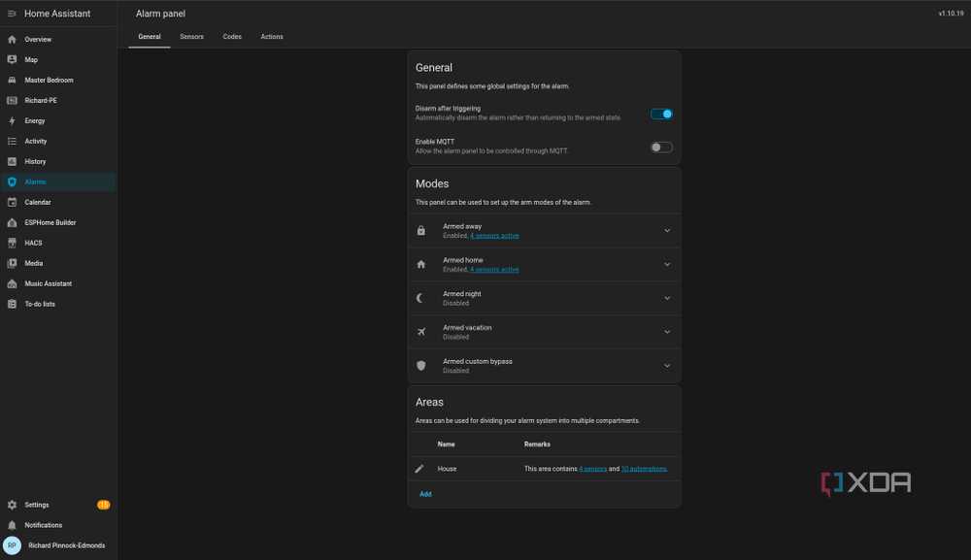Click the Home Assistant sidebar title
The image size is (971, 560).
coord(57,14)
